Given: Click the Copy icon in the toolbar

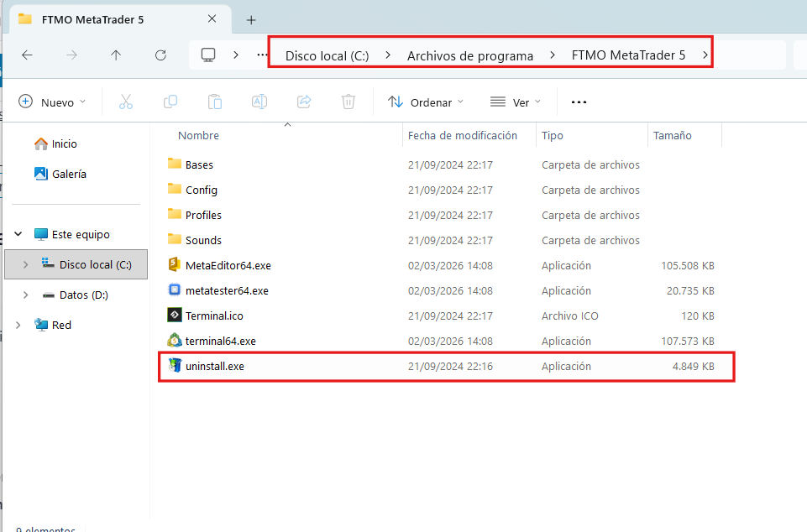Looking at the screenshot, I should pos(170,102).
